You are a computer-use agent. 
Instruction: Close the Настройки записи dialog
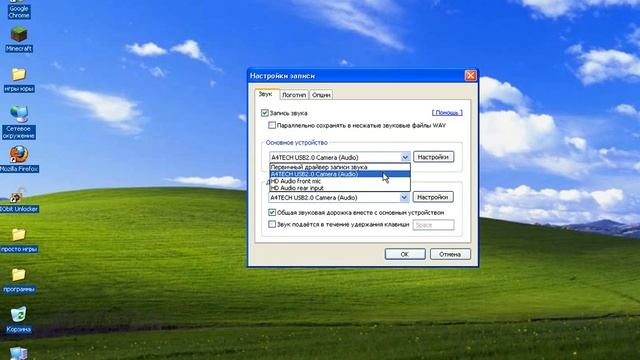coord(471,76)
